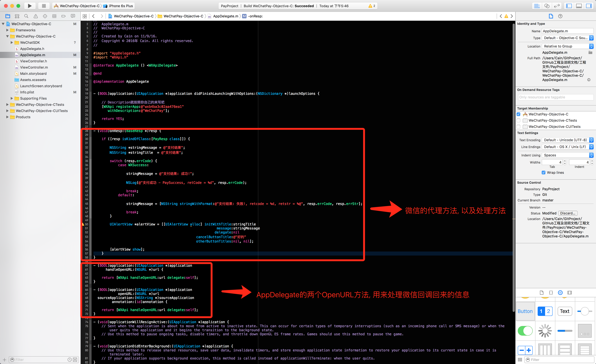Open Quick Help inspector (question mark icon)
Screen dimensions: 596x364
pyautogui.click(x=560, y=16)
